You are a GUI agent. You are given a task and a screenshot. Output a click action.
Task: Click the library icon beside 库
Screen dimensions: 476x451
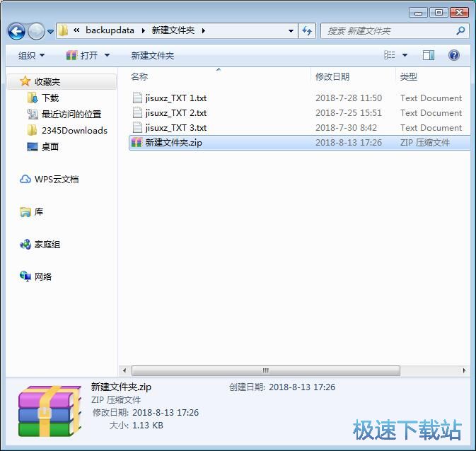(x=25, y=212)
